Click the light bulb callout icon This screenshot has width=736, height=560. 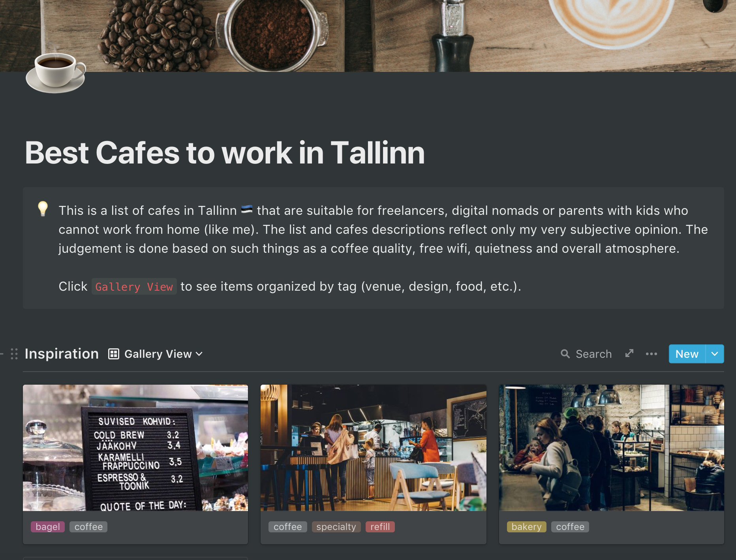tap(43, 209)
